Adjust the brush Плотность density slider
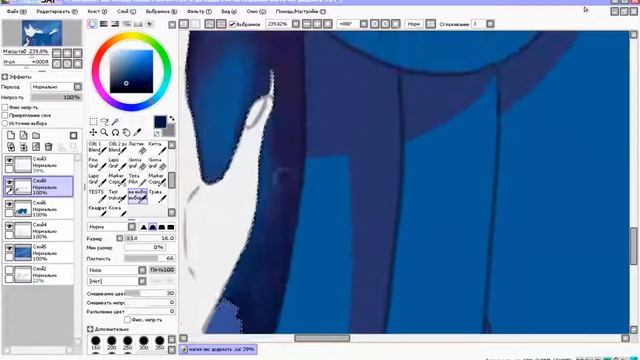This screenshot has width=640, height=360. click(x=150, y=258)
